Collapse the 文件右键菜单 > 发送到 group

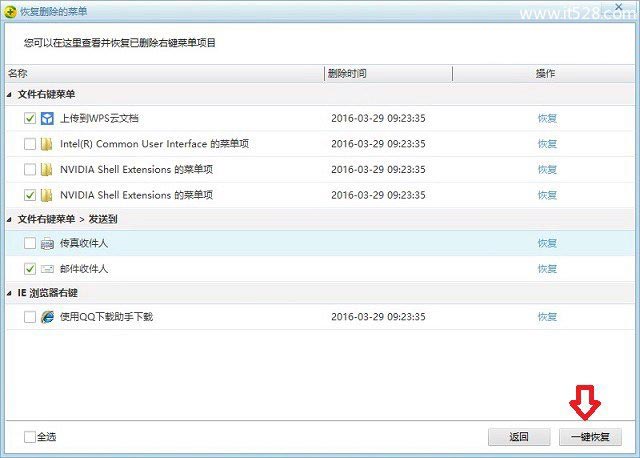[9, 220]
